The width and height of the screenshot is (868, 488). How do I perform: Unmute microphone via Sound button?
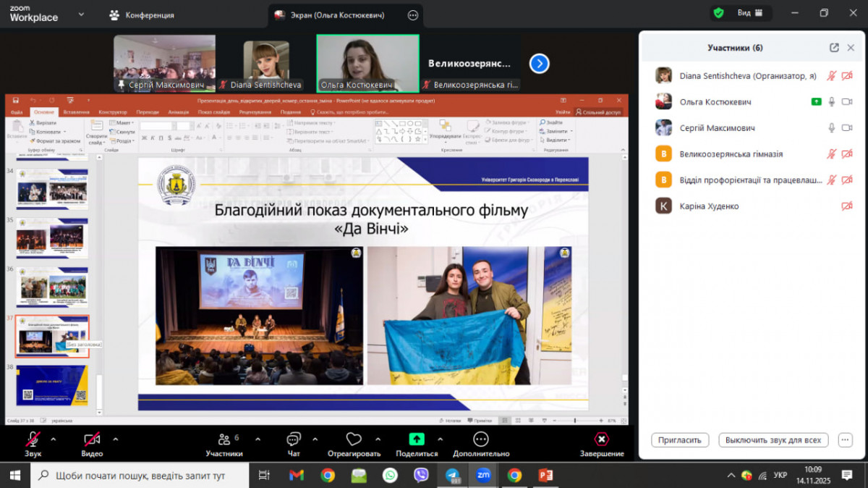point(33,439)
